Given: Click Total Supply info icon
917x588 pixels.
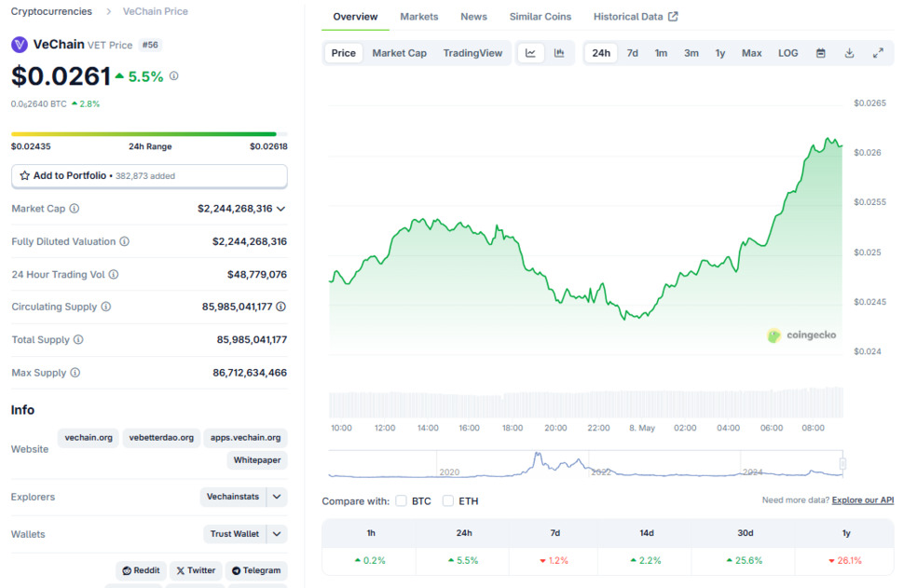Looking at the screenshot, I should 78,339.
